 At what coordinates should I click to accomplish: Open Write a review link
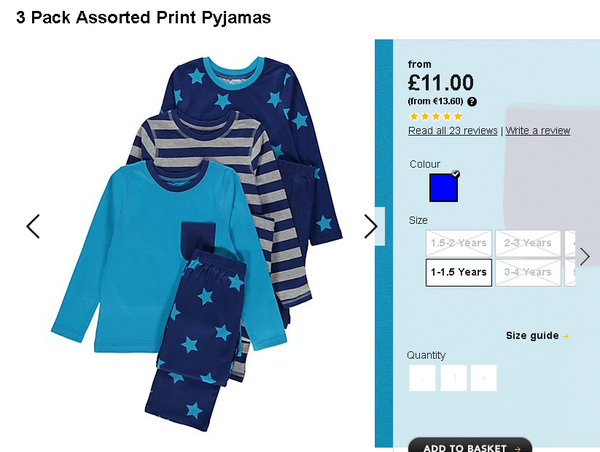pos(538,131)
